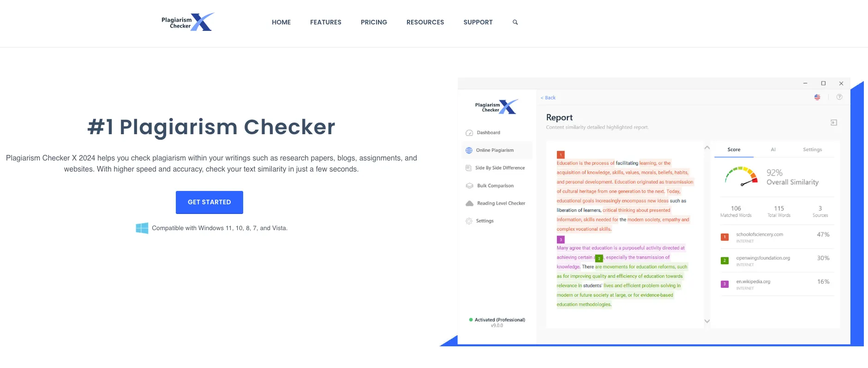Click the green highlighted 'education methodologies' text
868x368 pixels.
point(584,305)
